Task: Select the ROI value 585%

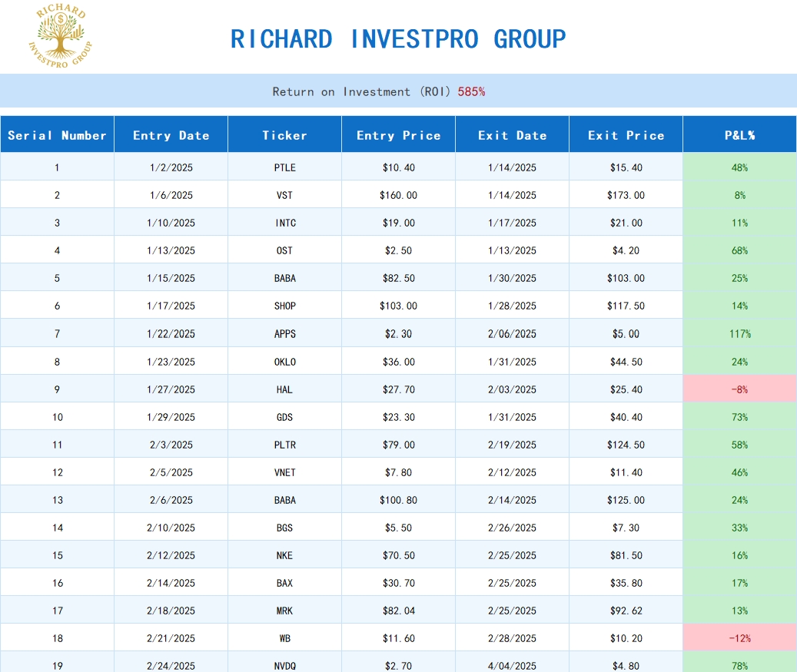Action: [x=471, y=91]
